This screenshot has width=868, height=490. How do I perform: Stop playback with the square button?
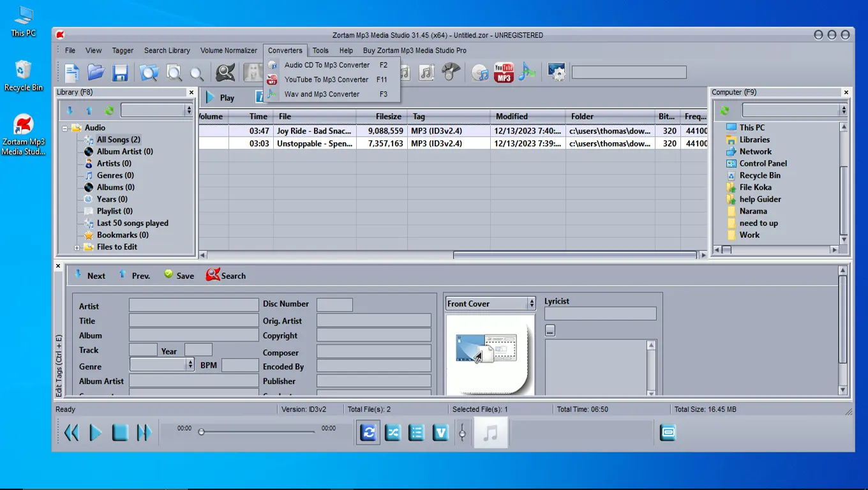tap(120, 433)
